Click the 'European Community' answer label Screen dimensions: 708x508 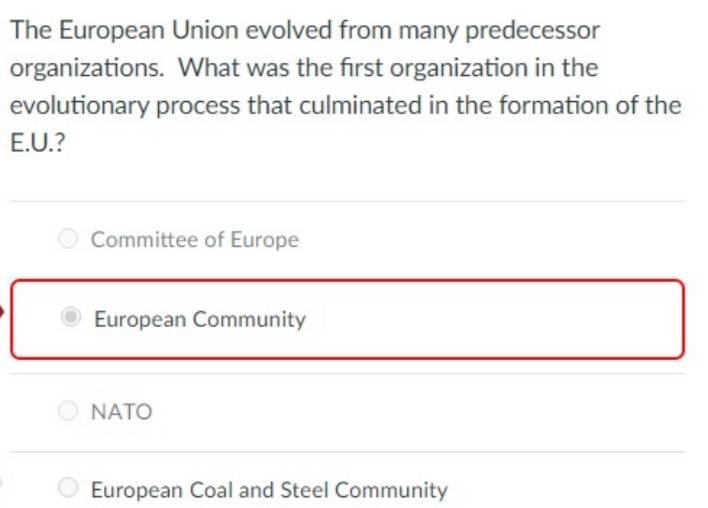200,319
